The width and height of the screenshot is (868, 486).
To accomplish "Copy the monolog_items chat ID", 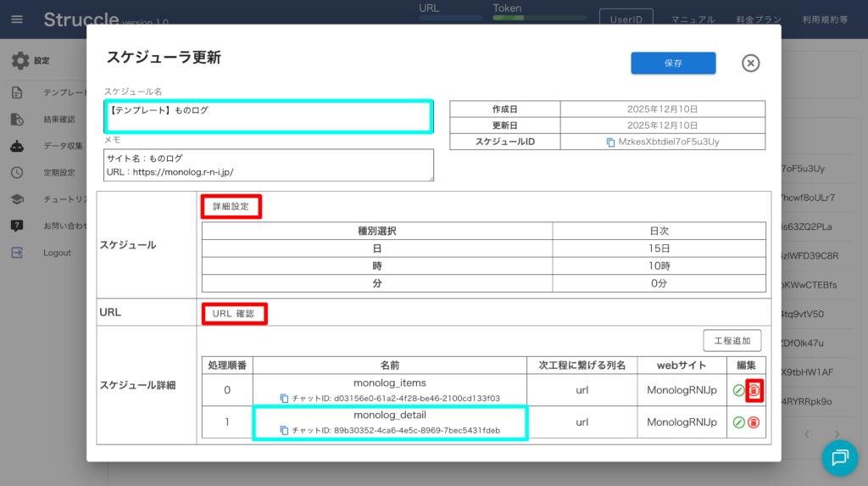I will point(284,399).
